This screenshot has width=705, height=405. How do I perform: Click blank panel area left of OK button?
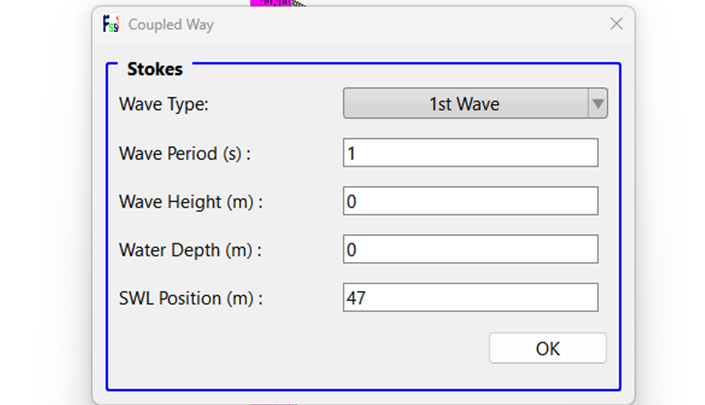(297, 348)
